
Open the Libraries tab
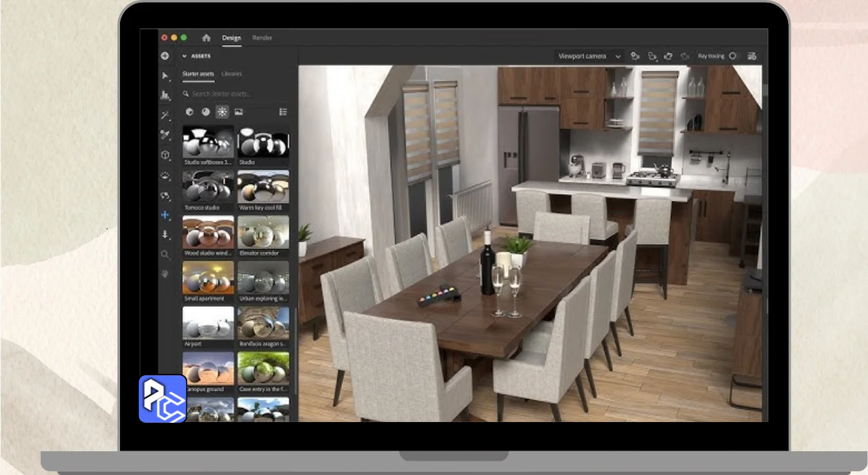click(231, 74)
